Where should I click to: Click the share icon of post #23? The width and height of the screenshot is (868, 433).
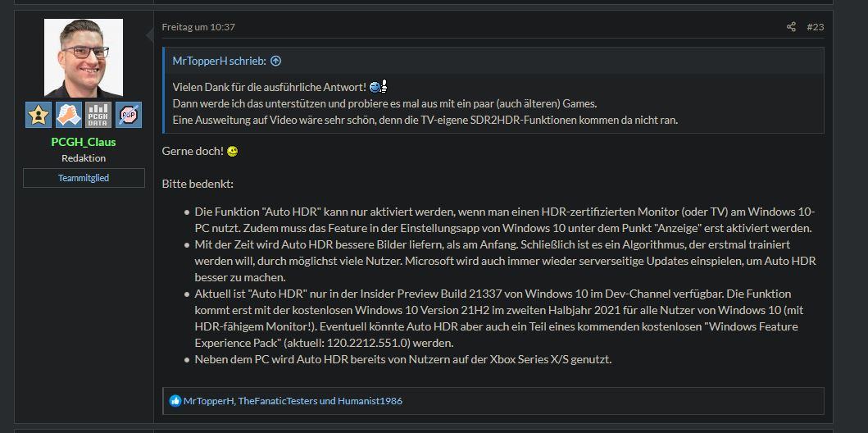[x=791, y=26]
